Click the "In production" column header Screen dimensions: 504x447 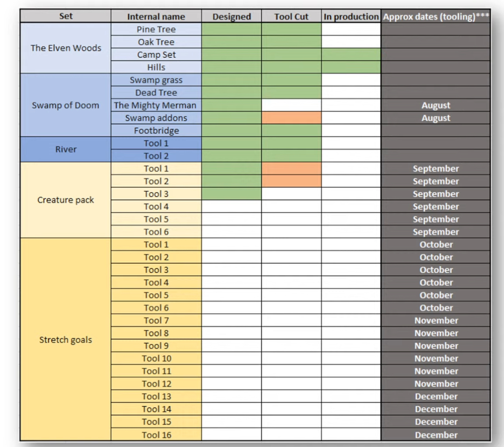[x=351, y=16]
